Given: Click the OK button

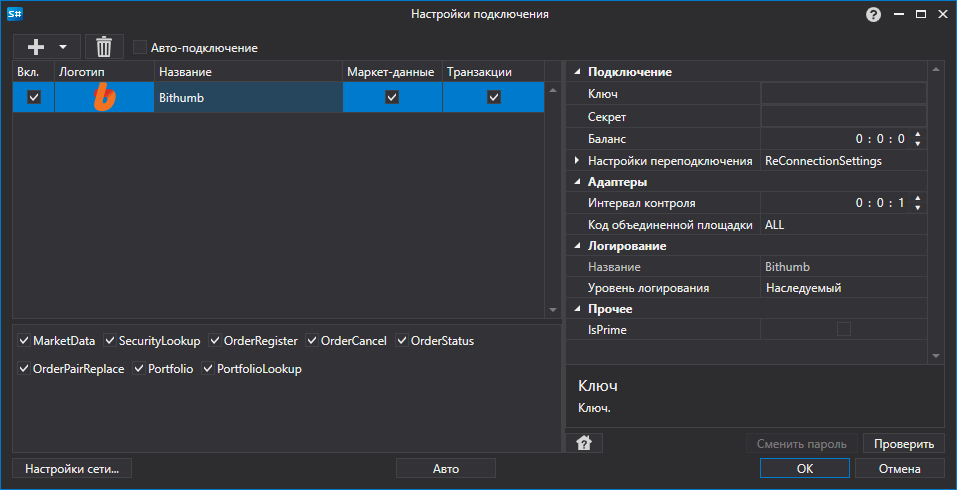Looking at the screenshot, I should click(x=804, y=469).
